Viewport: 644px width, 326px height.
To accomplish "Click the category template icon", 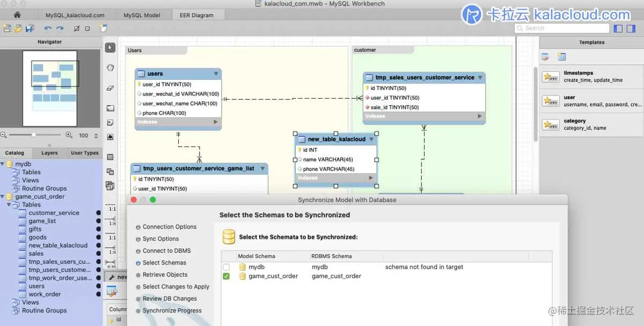I will click(x=551, y=124).
